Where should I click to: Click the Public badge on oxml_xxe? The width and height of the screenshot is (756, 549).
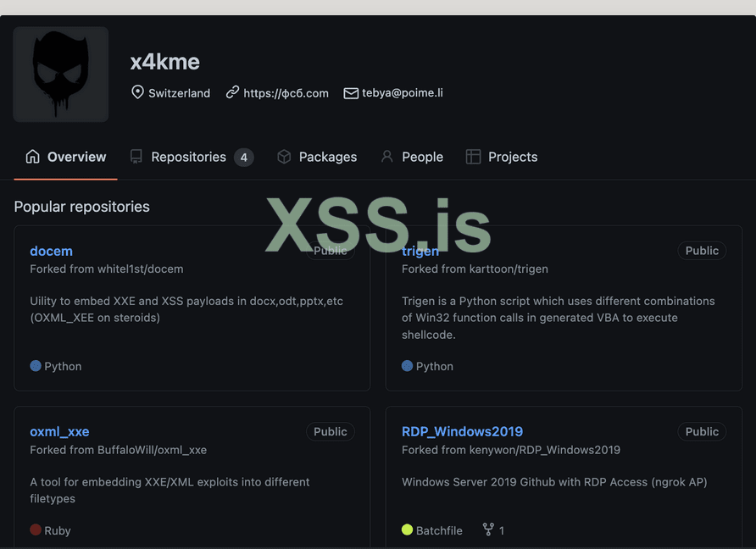(x=330, y=431)
